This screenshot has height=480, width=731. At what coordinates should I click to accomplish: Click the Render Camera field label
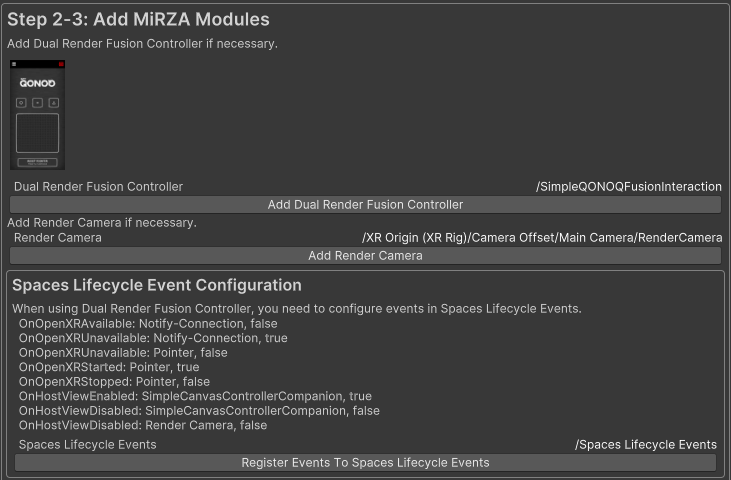[58, 238]
